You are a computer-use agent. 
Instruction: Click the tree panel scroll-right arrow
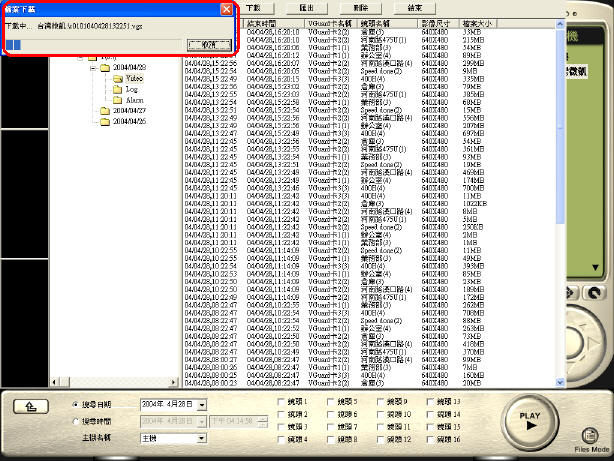click(173, 382)
